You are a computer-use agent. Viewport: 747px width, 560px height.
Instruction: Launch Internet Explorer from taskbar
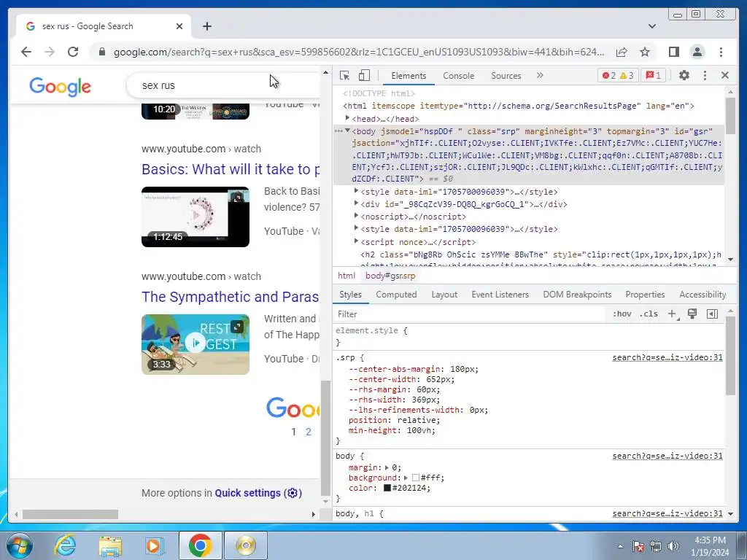65,545
